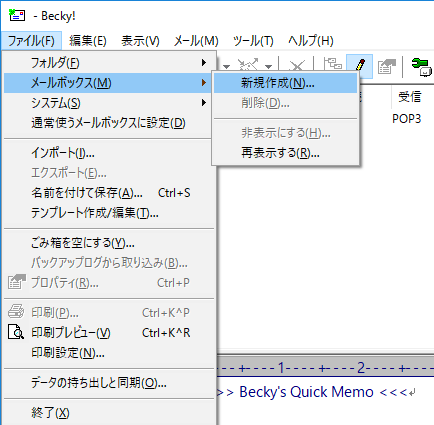Click the POP3 cell in list

click(407, 119)
